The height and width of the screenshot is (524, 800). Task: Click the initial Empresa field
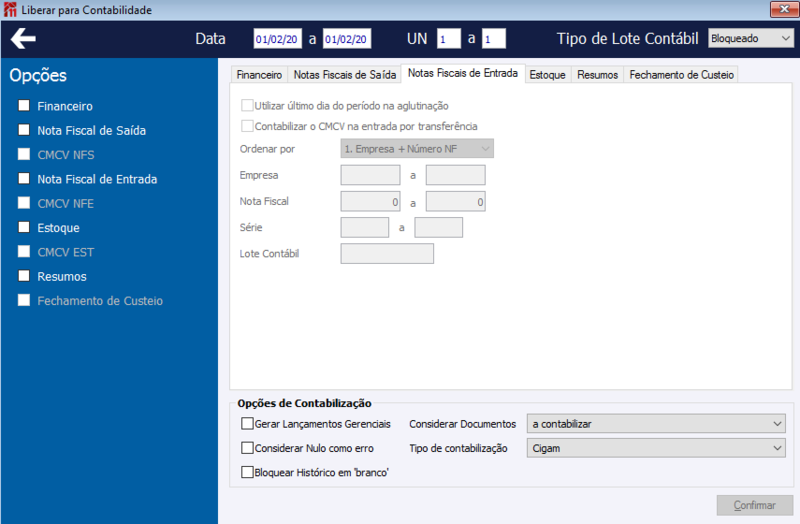(370, 175)
